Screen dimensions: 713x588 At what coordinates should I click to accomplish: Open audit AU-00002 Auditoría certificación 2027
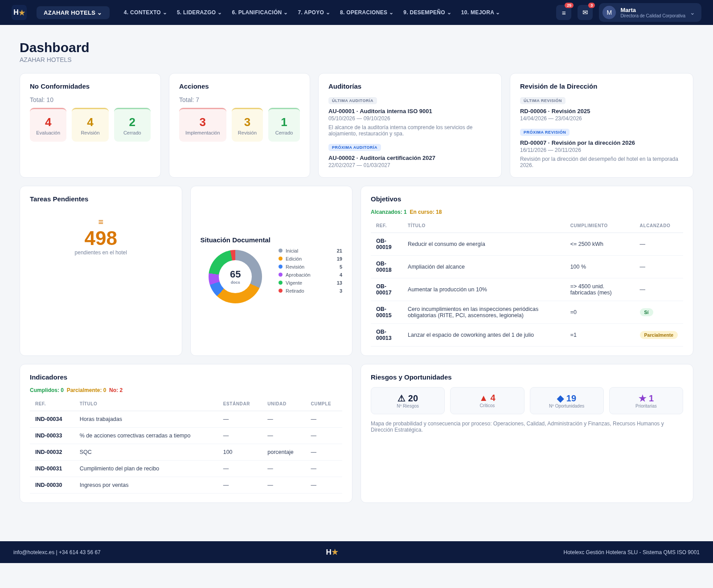(x=382, y=158)
